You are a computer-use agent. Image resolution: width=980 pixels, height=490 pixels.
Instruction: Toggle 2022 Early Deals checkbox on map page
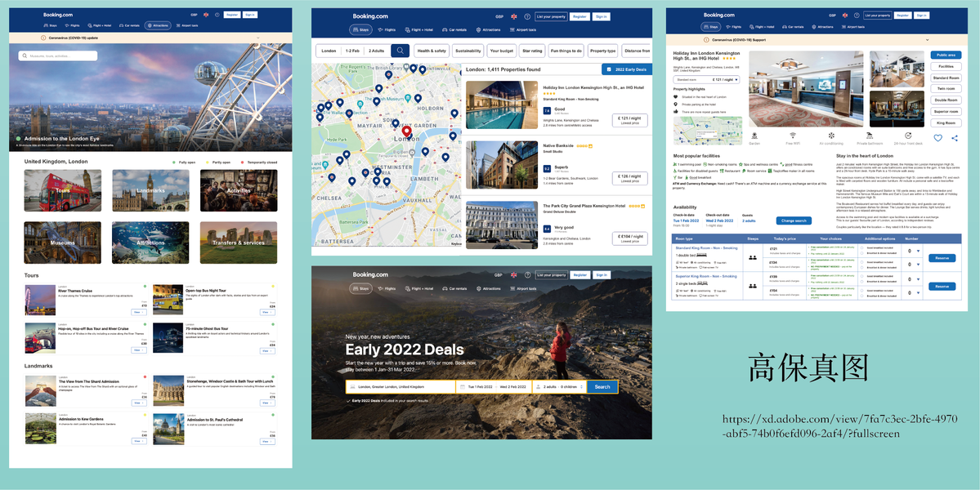click(x=609, y=69)
